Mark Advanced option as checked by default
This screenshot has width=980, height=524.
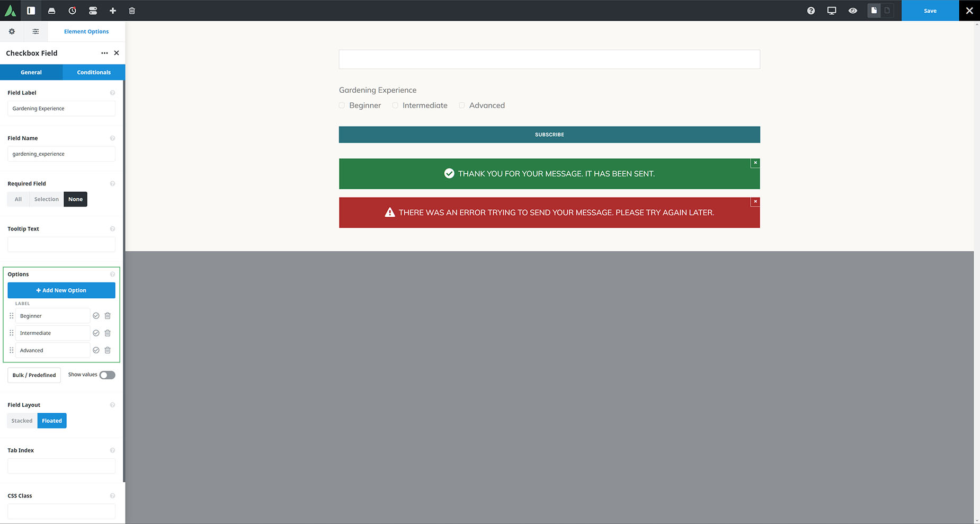click(96, 350)
